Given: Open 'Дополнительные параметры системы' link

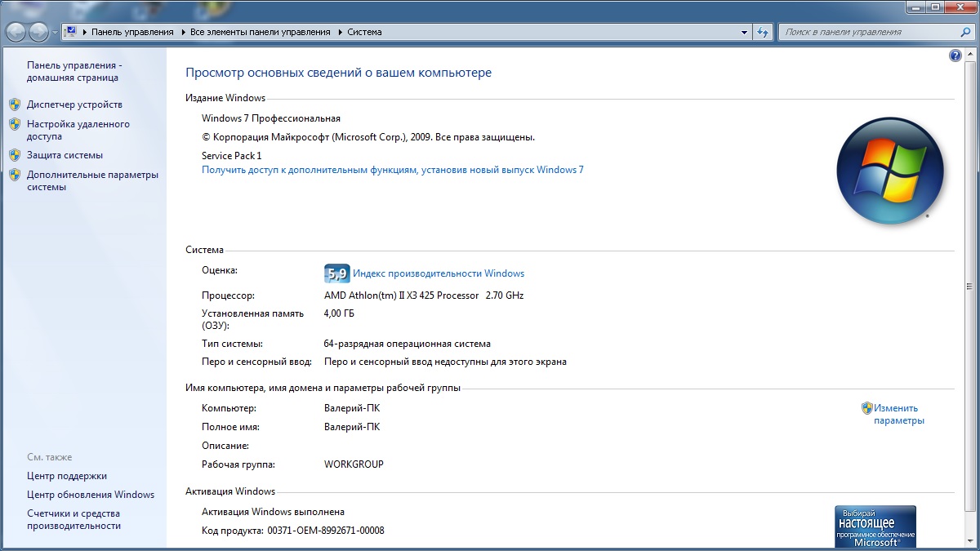Looking at the screenshot, I should point(92,180).
